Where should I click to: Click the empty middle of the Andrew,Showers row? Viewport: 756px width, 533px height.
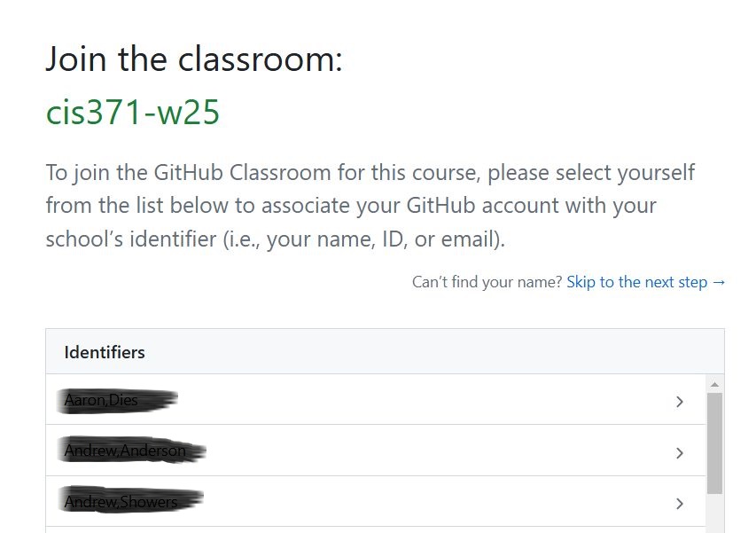[x=434, y=502]
